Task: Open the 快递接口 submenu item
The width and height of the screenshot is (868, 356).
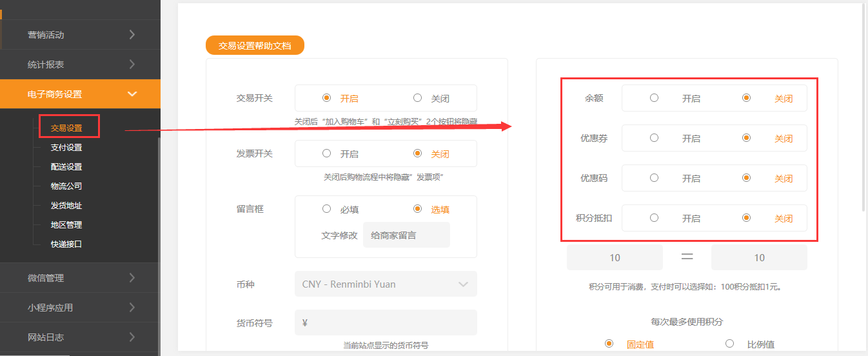Action: coord(66,244)
